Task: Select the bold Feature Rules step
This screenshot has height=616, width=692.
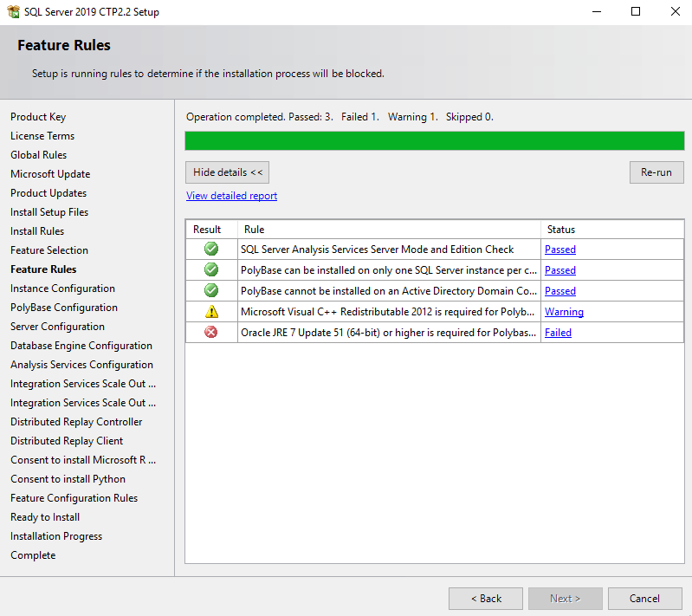Action: point(43,269)
